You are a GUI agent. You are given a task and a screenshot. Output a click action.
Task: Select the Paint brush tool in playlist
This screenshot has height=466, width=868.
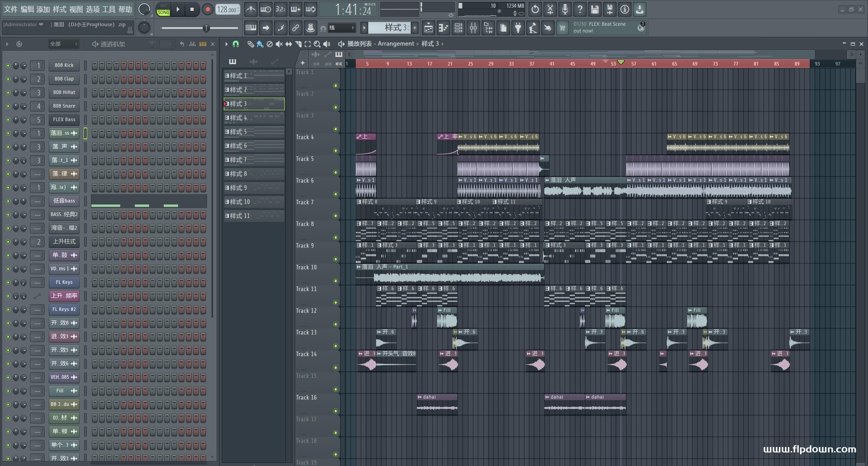tap(259, 44)
